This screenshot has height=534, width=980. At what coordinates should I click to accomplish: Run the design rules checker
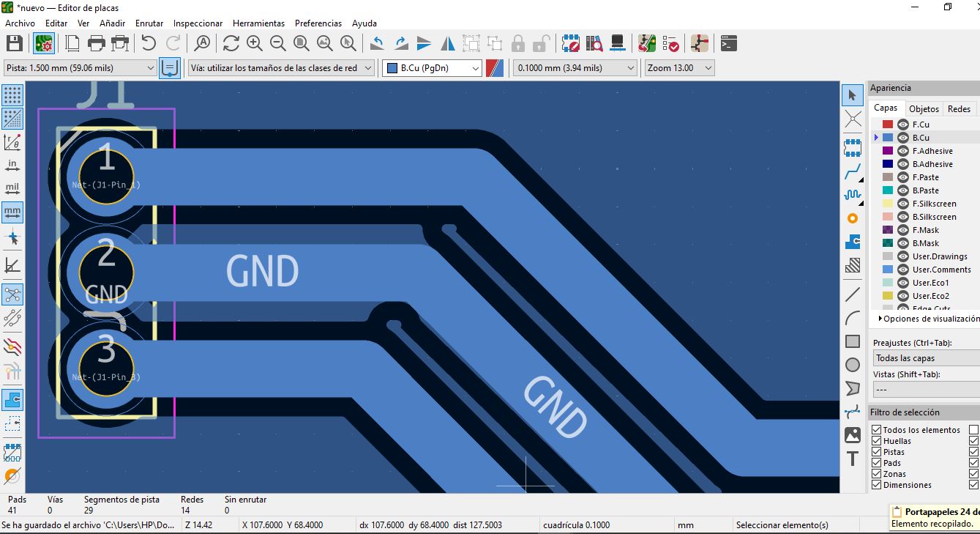coord(670,43)
